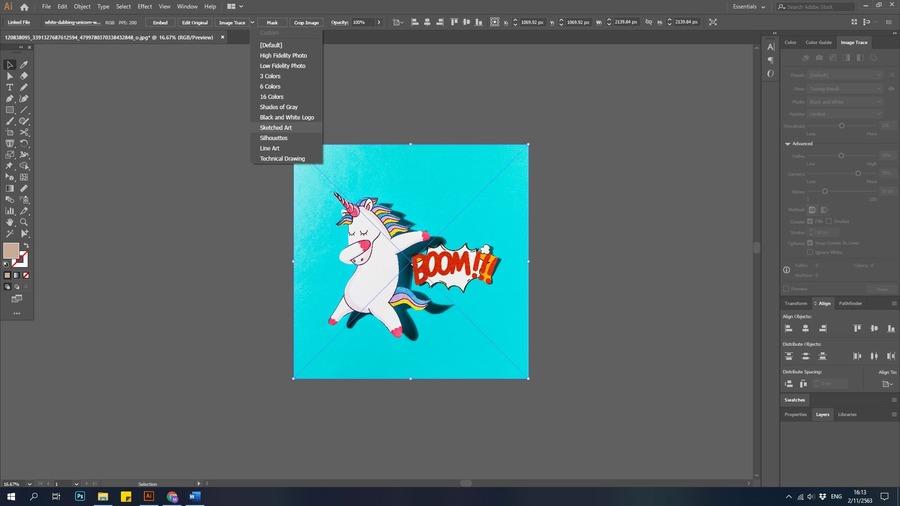Select the abutting Method button

[x=812, y=210]
